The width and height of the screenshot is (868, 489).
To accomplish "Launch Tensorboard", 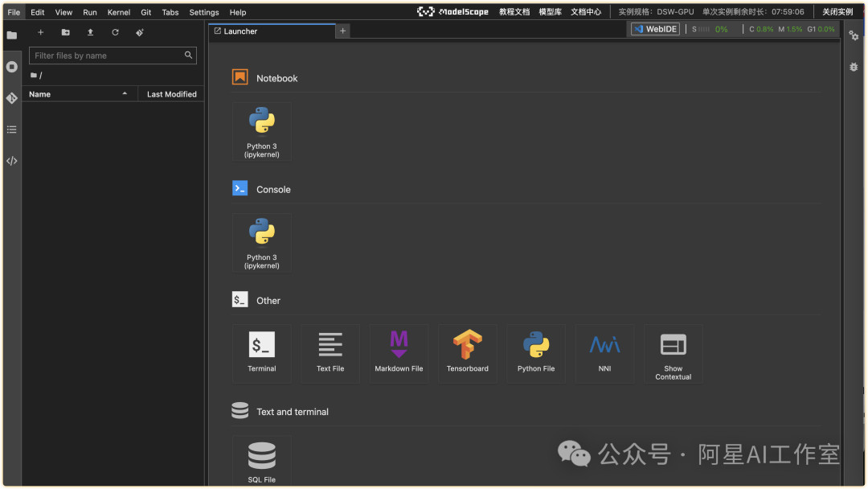I will click(x=468, y=354).
